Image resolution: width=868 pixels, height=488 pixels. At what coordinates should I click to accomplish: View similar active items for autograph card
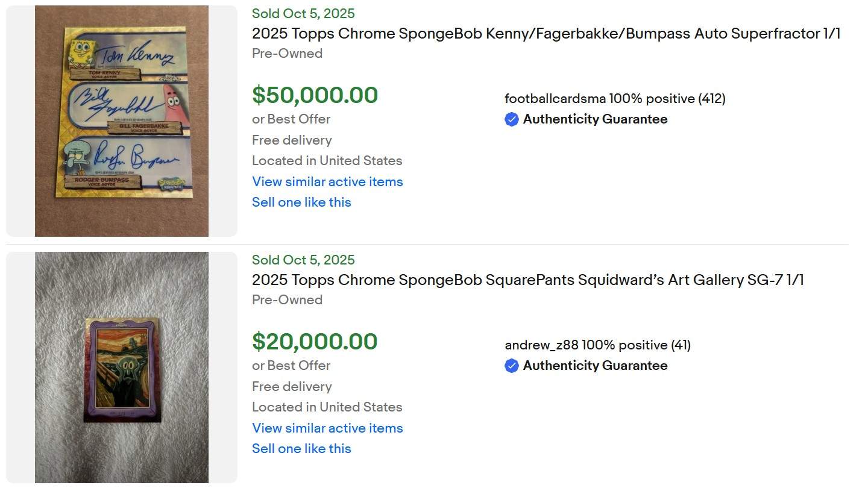click(x=327, y=182)
